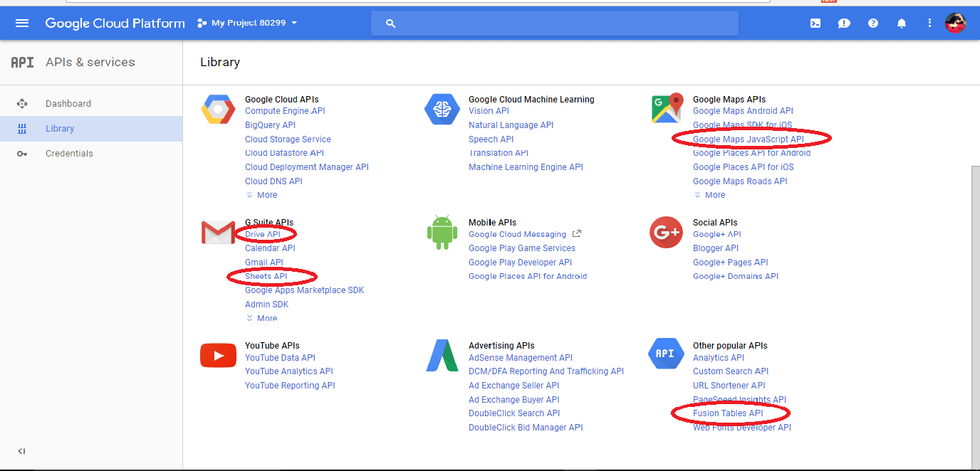Open the My Project 80299 project selector
This screenshot has height=471, width=980.
pyautogui.click(x=247, y=23)
